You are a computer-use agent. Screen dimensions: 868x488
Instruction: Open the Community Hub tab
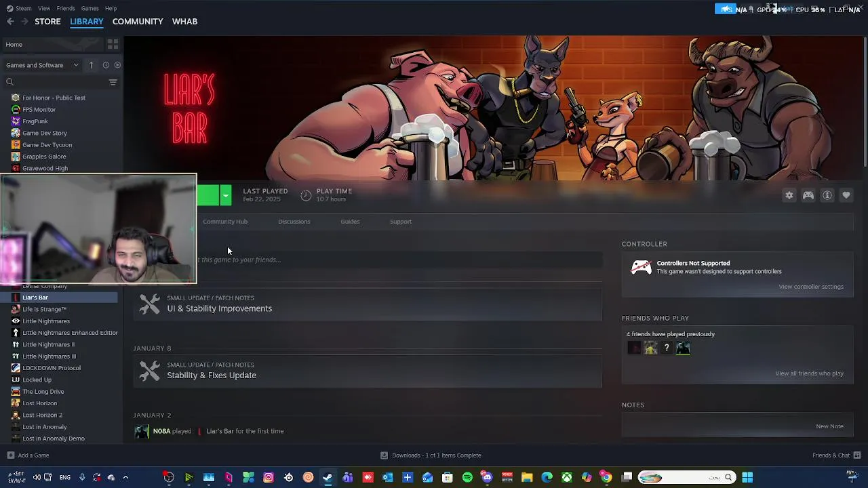pos(225,222)
